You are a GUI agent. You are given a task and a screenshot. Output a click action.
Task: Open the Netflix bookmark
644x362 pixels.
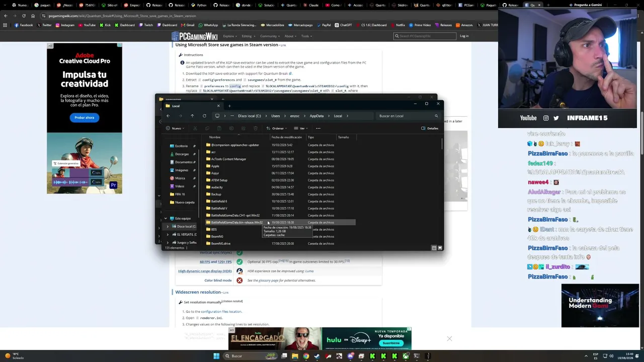pos(397,25)
